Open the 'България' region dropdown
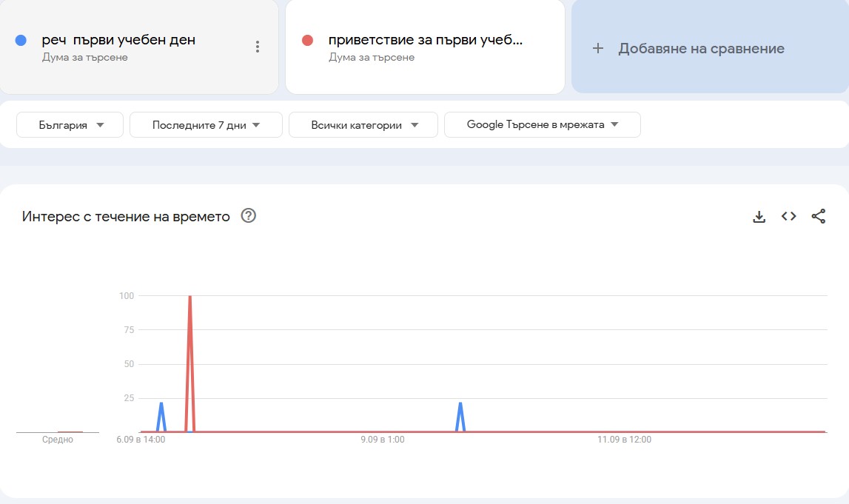This screenshot has height=504, width=849. (x=69, y=124)
